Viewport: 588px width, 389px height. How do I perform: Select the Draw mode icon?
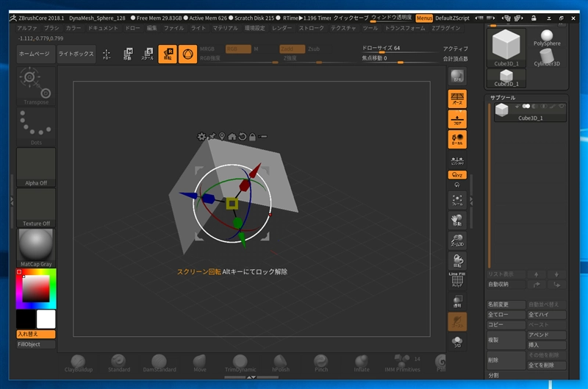click(107, 54)
